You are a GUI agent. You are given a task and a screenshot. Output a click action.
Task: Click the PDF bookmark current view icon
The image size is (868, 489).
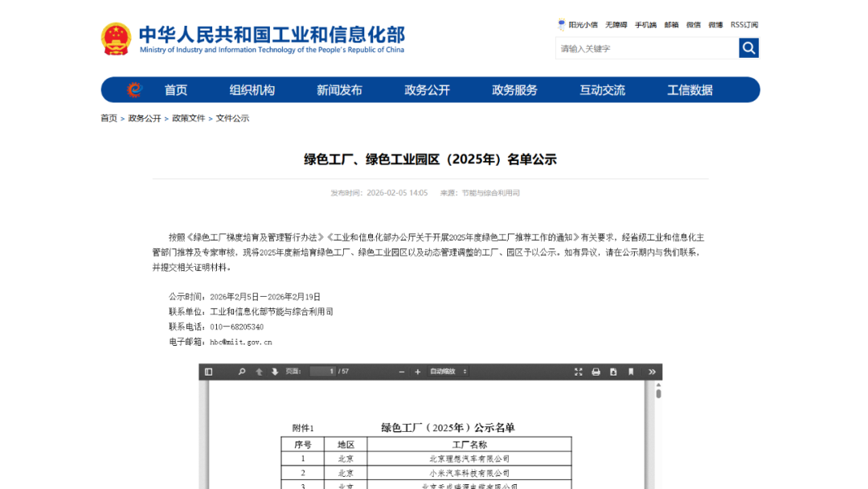pyautogui.click(x=631, y=372)
